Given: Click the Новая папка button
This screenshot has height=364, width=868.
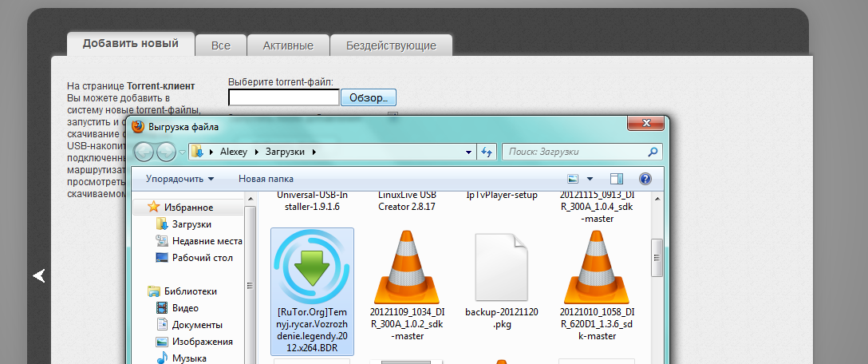Looking at the screenshot, I should (x=266, y=178).
